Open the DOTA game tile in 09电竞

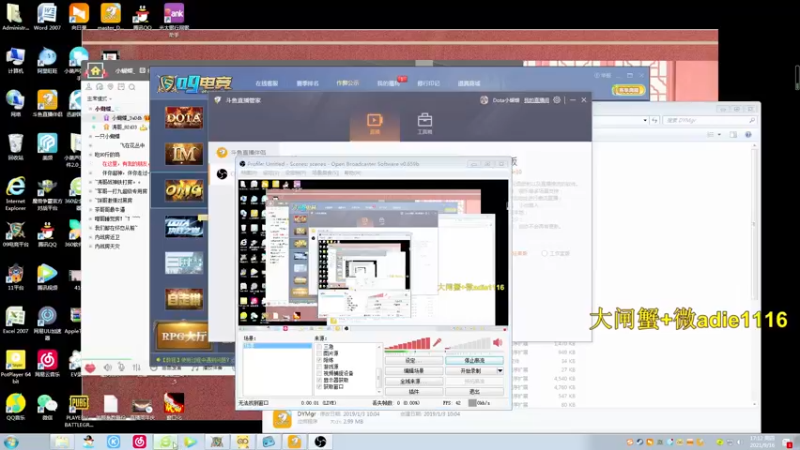click(x=184, y=117)
